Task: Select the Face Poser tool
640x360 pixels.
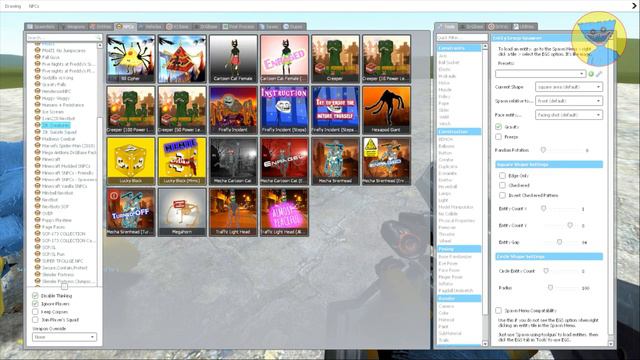Action: click(x=449, y=270)
